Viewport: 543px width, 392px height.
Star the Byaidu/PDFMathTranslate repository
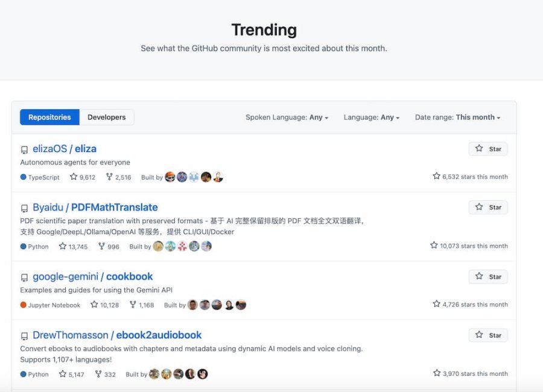(488, 207)
